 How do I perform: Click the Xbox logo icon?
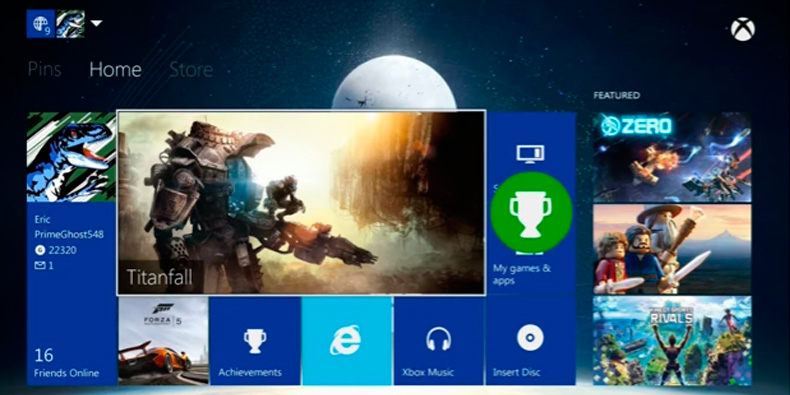tap(743, 29)
